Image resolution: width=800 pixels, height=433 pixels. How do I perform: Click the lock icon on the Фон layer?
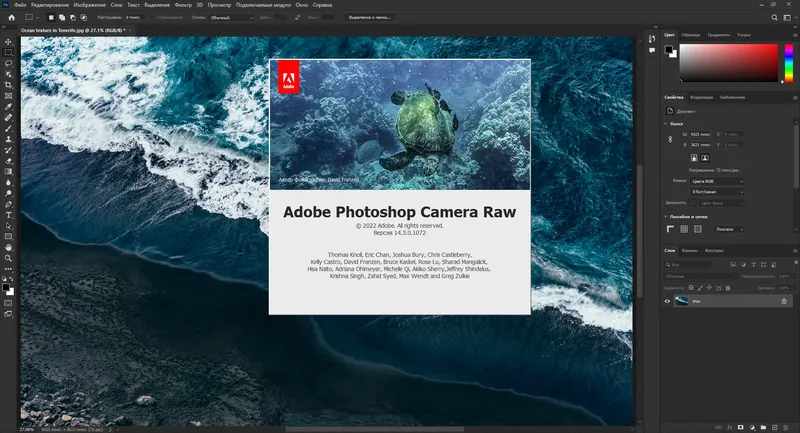point(783,301)
